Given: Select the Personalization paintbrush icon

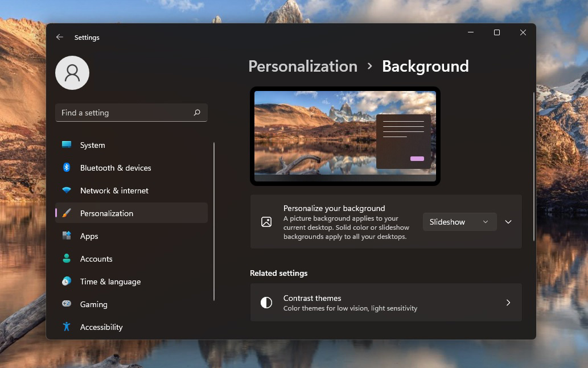Looking at the screenshot, I should tap(67, 213).
